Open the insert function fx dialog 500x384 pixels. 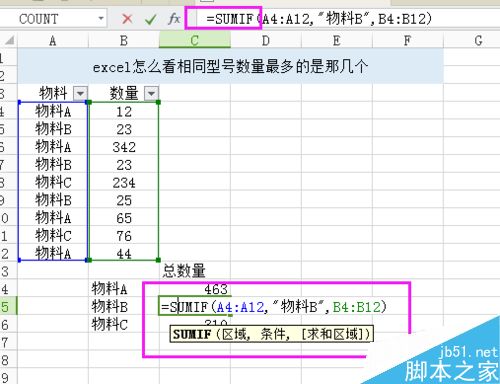[x=174, y=19]
